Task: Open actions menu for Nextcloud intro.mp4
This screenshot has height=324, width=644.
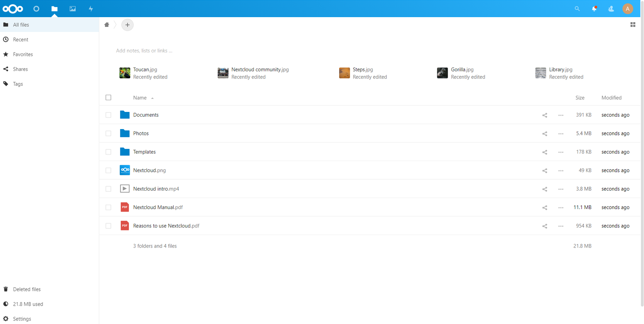Action: (x=561, y=189)
